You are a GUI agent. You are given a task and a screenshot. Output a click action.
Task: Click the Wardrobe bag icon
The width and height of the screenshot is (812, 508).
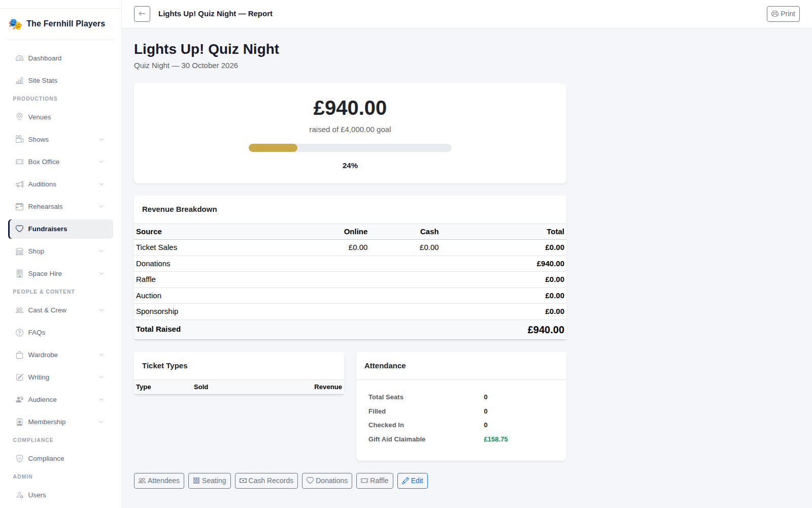tap(19, 355)
